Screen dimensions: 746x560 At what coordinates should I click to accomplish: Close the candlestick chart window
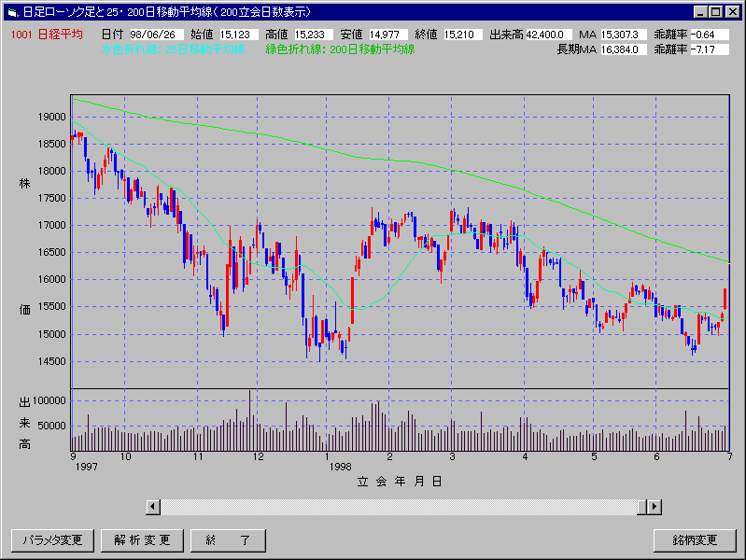click(x=732, y=12)
